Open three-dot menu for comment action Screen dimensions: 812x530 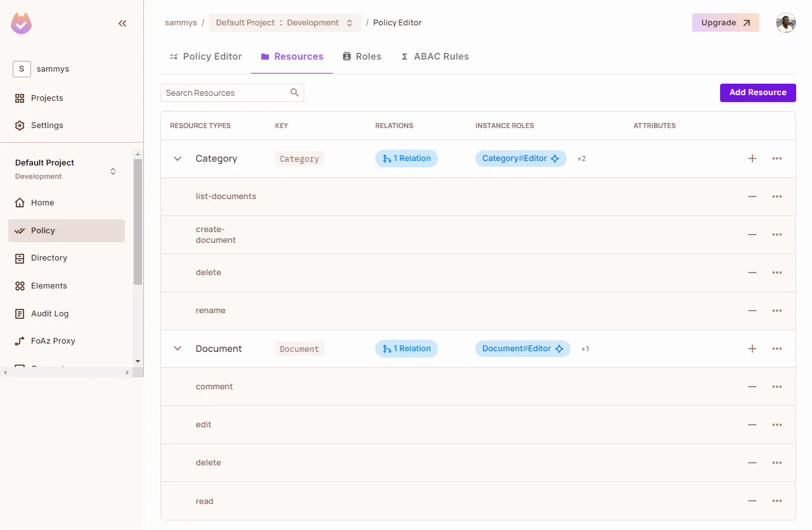click(x=777, y=387)
